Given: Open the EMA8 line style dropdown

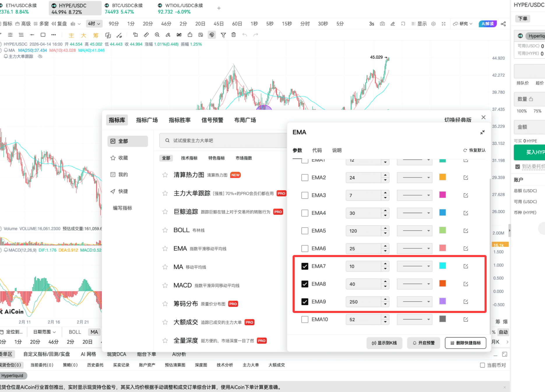Looking at the screenshot, I should point(414,284).
